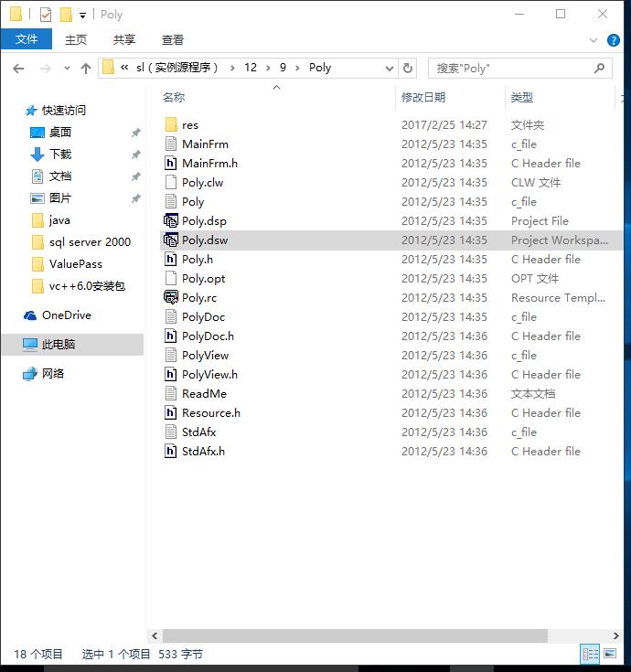Click the Poly.opt file icon
This screenshot has height=672, width=631.
(171, 279)
